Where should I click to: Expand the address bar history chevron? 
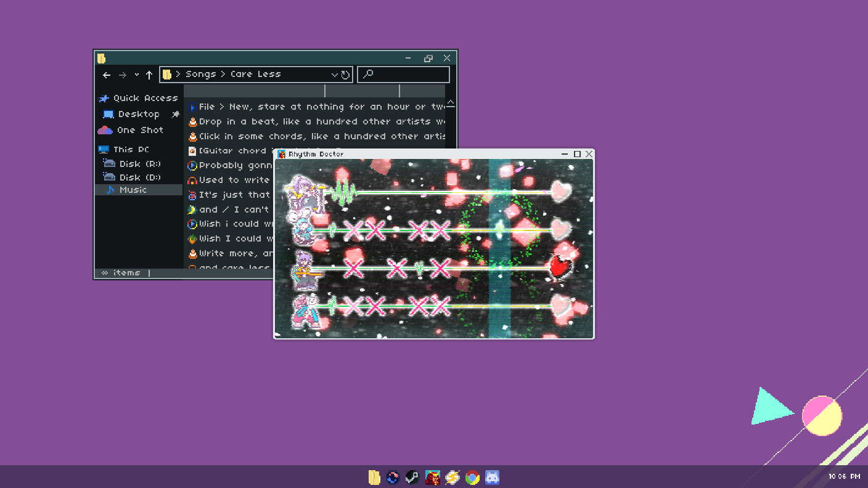pyautogui.click(x=335, y=75)
